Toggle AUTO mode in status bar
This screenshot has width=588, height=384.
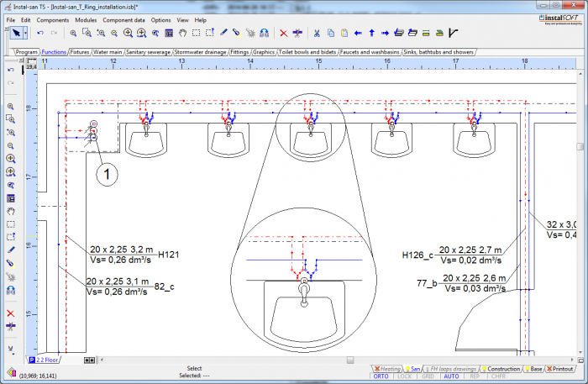(451, 377)
